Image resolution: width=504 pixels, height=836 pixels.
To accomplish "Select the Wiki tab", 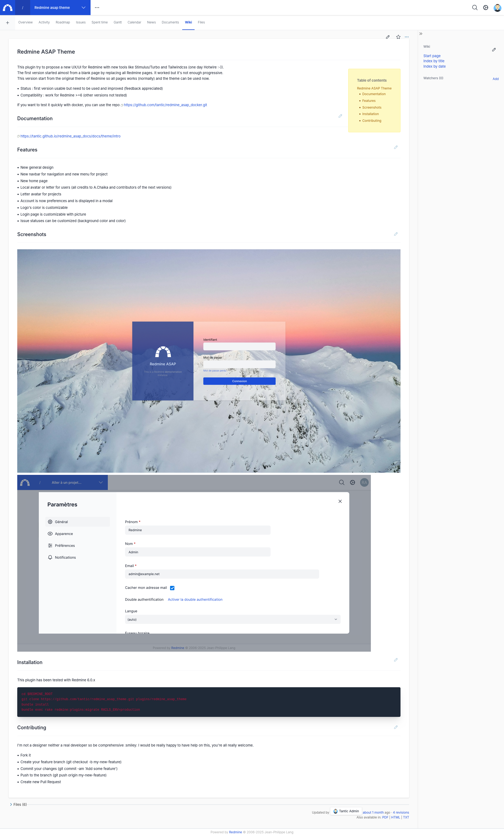I will tap(188, 22).
